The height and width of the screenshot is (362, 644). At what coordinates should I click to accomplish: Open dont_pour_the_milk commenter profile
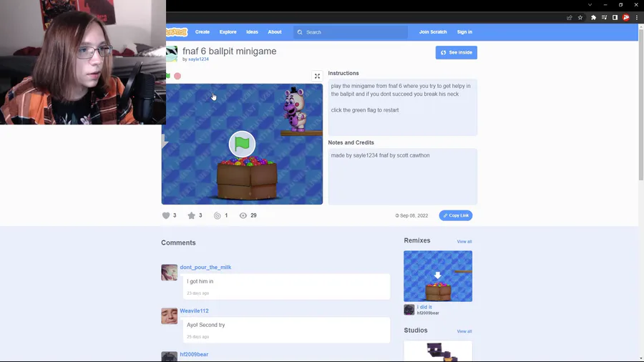[x=205, y=267]
